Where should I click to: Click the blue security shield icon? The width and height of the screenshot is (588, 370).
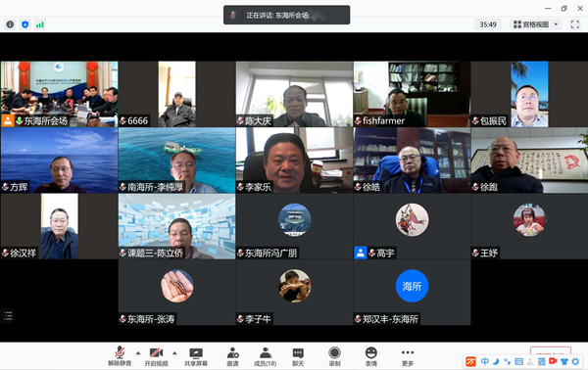click(24, 24)
